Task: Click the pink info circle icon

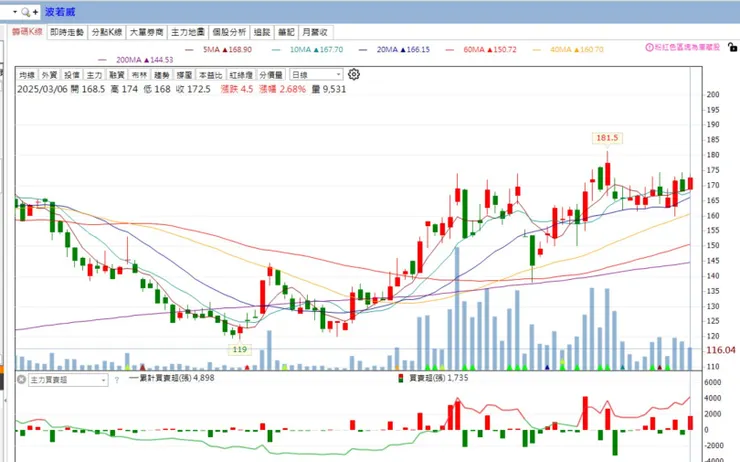Action: (x=649, y=47)
